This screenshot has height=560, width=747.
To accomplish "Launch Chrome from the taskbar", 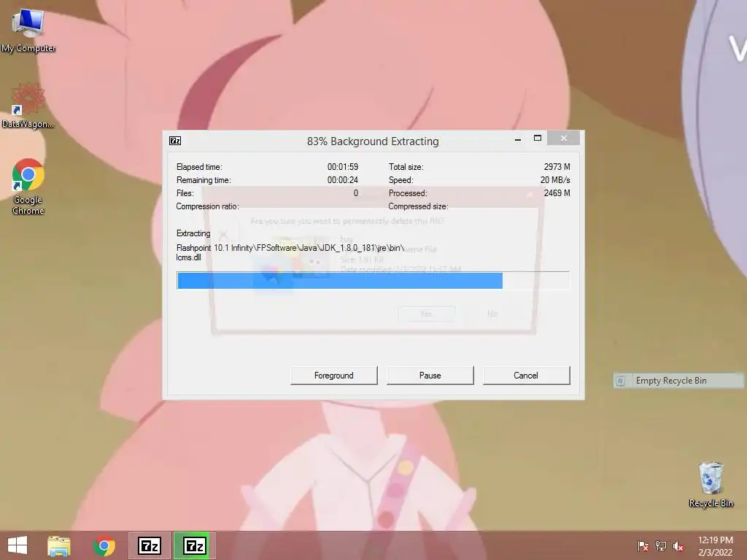I will tap(104, 545).
